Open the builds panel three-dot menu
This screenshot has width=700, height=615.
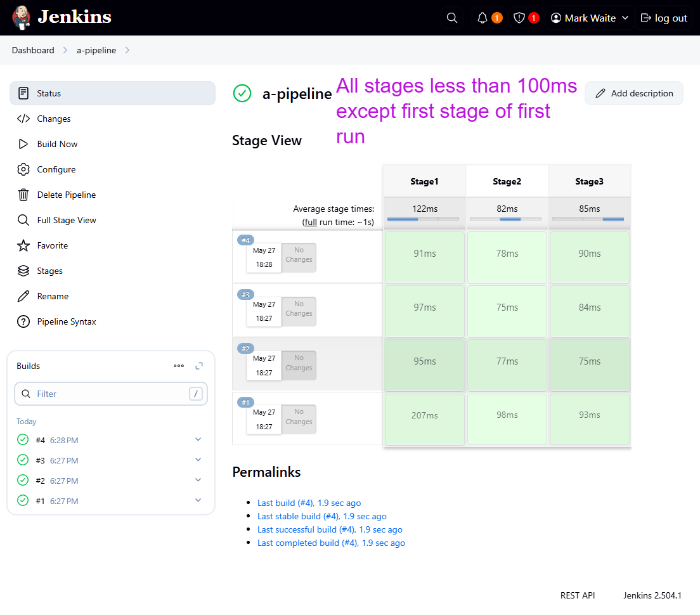[x=179, y=366]
